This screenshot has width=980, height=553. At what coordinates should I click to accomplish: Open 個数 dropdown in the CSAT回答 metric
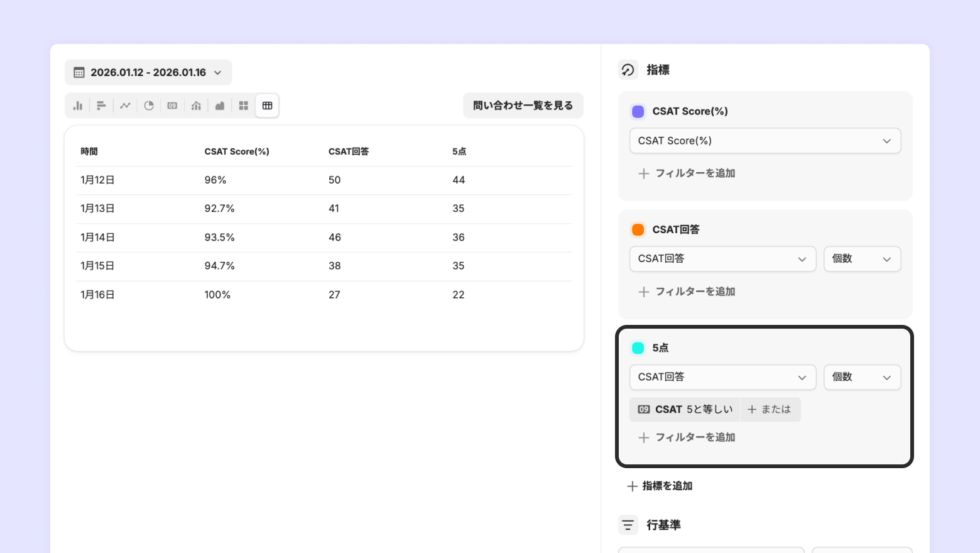click(x=862, y=259)
